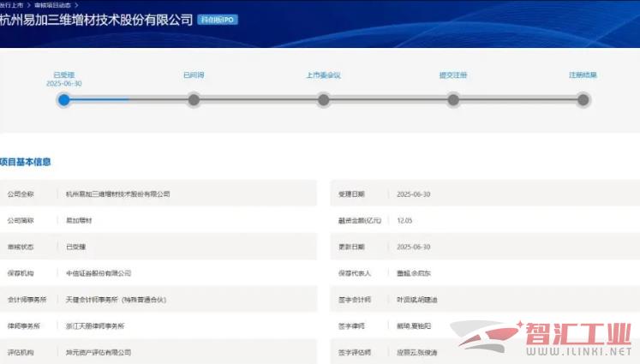Click the 2025-06-30 value in 更新日期 row
The width and height of the screenshot is (640, 364).
(414, 247)
